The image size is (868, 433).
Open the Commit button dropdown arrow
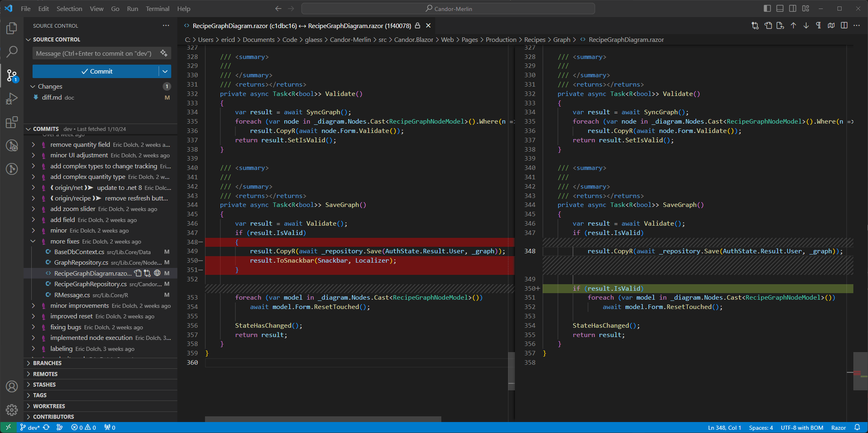coord(165,71)
